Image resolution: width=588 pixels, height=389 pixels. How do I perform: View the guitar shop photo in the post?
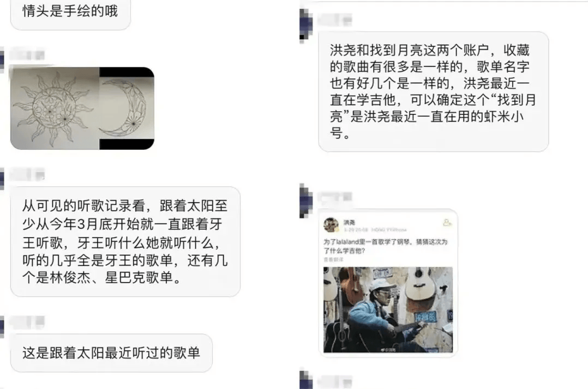coord(388,309)
